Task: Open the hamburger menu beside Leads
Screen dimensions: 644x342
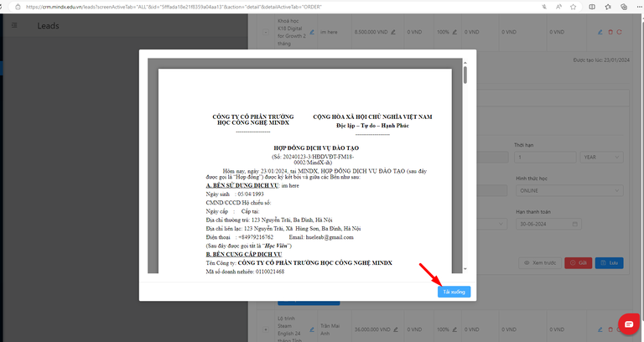Action: (14, 25)
